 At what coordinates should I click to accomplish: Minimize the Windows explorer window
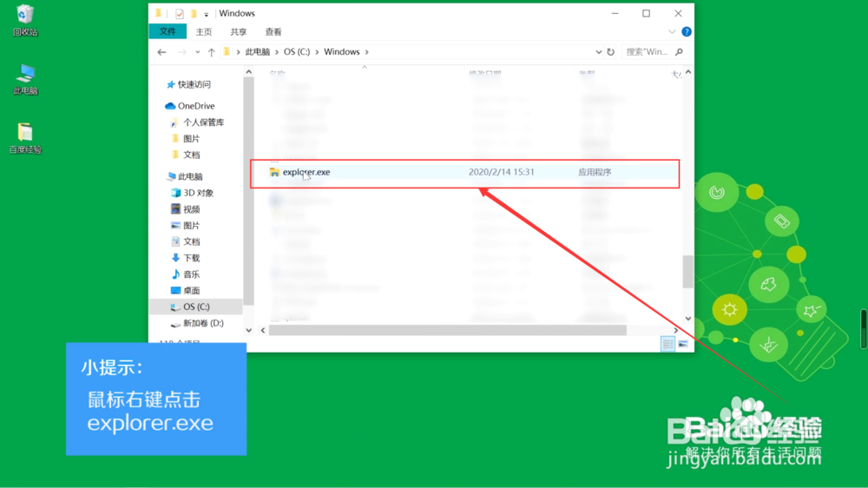coord(615,13)
